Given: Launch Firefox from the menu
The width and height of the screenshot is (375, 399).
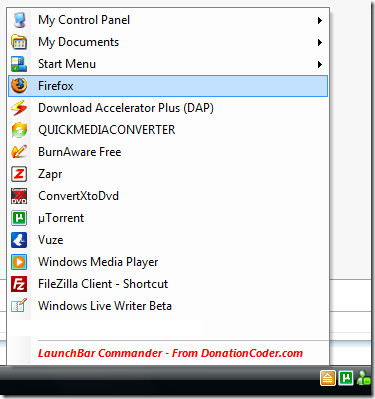Looking at the screenshot, I should point(168,86).
